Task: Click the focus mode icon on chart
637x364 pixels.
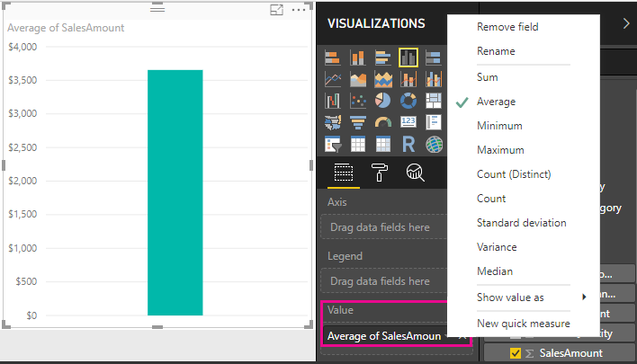Action: tap(276, 10)
